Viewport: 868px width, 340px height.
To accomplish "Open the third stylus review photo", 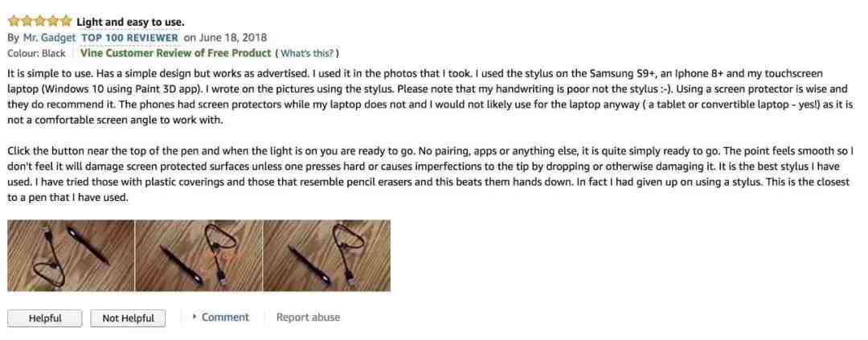I will pos(326,256).
